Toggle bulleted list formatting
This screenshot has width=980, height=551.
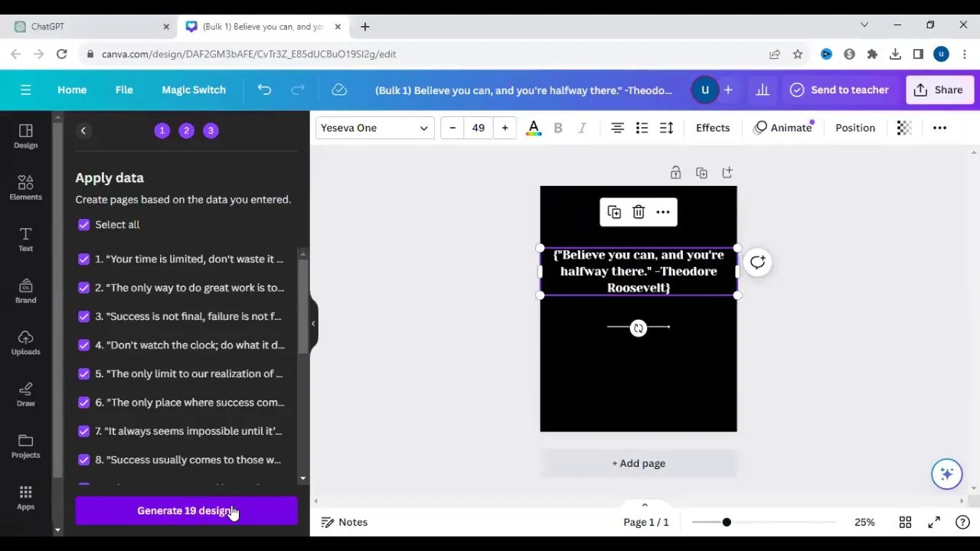coord(642,128)
